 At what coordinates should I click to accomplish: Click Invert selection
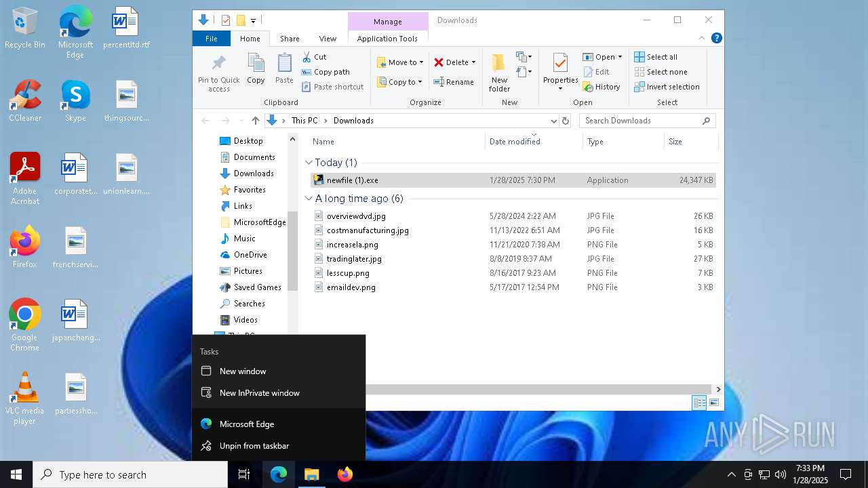[667, 87]
